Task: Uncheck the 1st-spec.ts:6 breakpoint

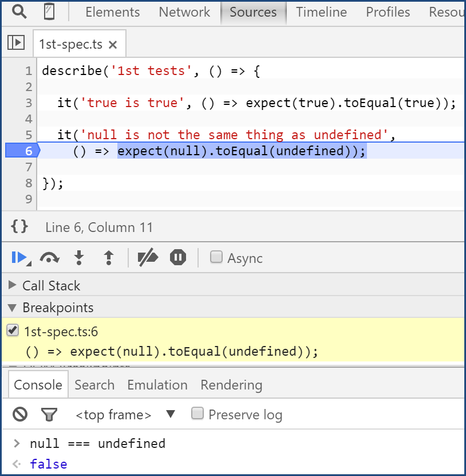Action: 13,331
